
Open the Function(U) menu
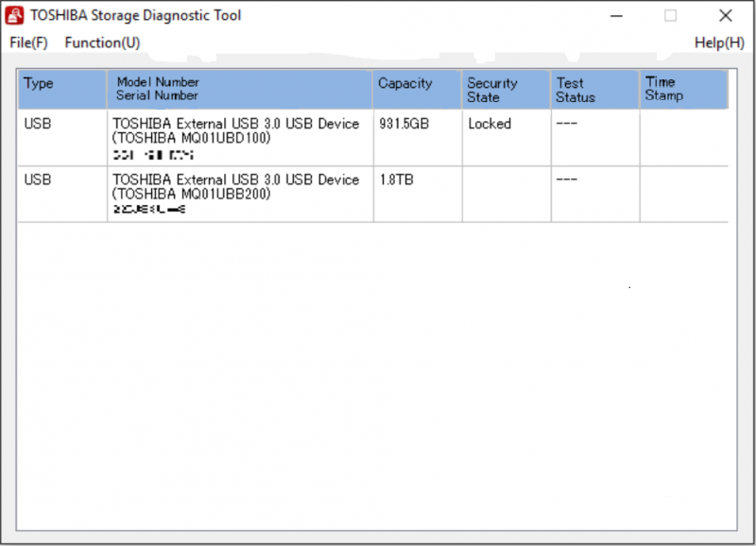click(102, 43)
